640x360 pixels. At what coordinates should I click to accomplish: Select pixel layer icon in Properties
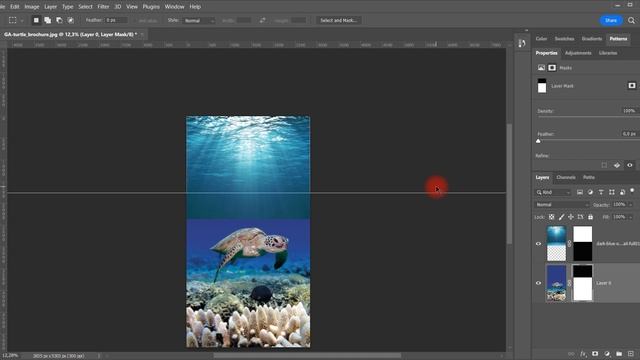click(x=541, y=68)
